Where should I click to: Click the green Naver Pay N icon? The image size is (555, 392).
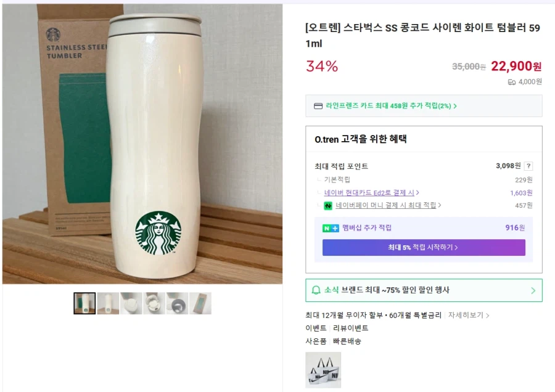327,205
